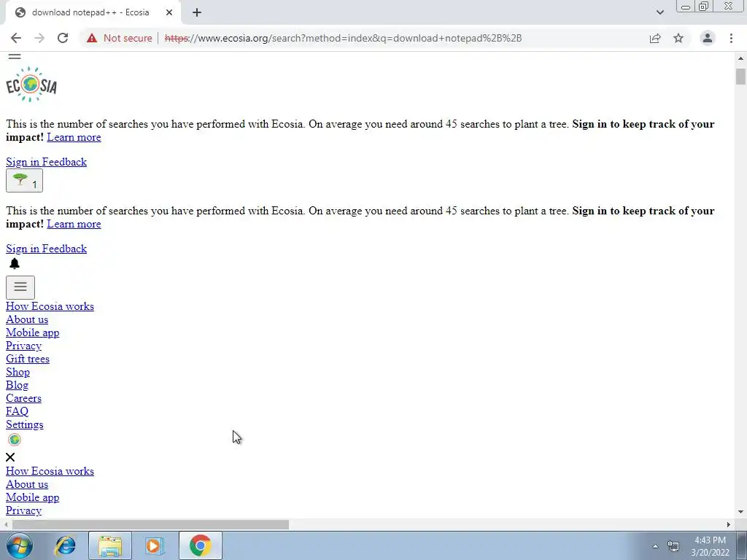The image size is (747, 560).
Task: Click the Chrome taskbar icon
Action: point(200,545)
